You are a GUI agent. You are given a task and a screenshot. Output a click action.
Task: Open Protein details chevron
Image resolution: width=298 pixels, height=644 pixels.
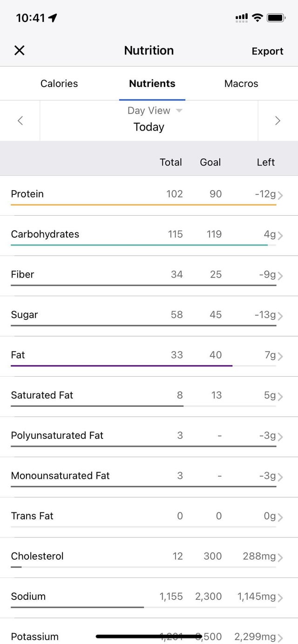pos(280,195)
